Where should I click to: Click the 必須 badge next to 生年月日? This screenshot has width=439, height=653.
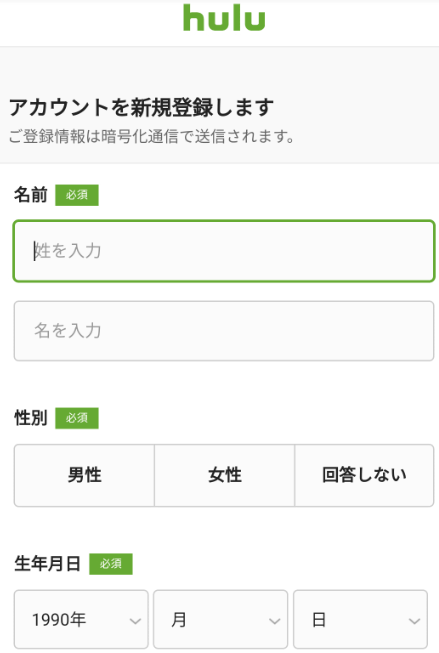tap(111, 563)
